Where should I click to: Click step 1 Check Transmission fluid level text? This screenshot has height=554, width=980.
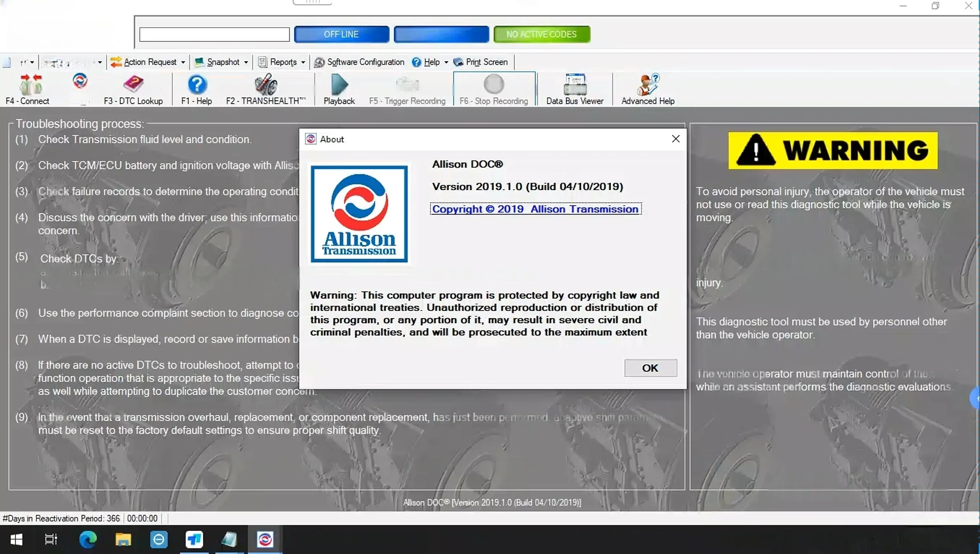145,139
